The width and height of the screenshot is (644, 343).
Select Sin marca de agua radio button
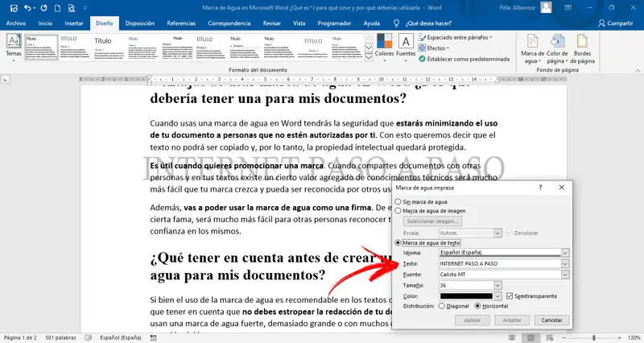[x=398, y=201]
